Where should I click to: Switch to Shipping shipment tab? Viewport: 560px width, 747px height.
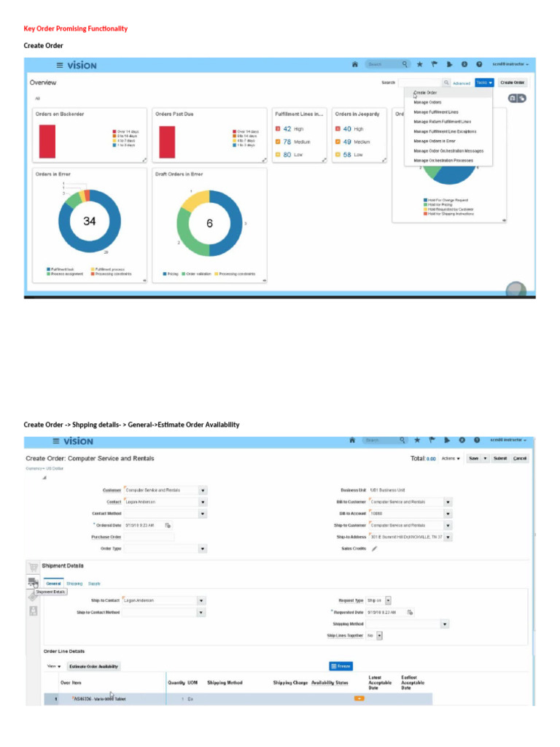[74, 584]
